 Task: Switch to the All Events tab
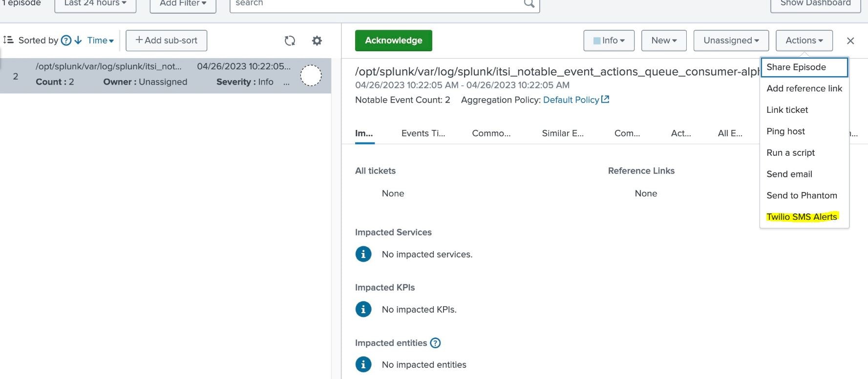point(730,133)
